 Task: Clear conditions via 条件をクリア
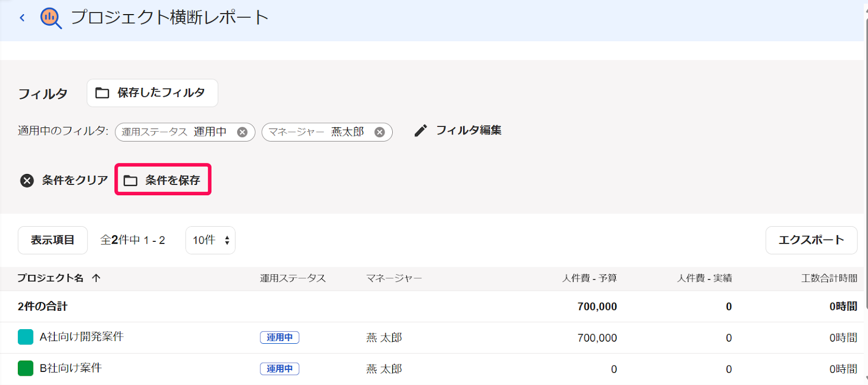pos(64,180)
